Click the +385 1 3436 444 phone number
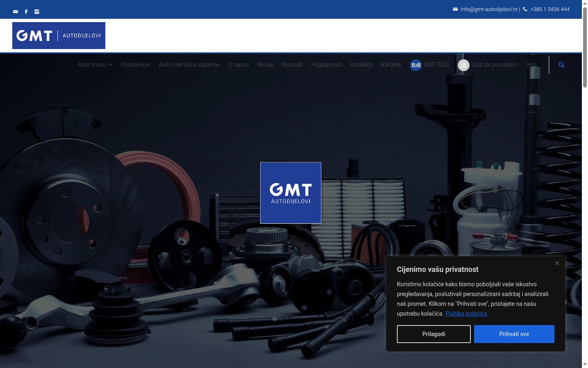The image size is (588, 368). pyautogui.click(x=550, y=9)
